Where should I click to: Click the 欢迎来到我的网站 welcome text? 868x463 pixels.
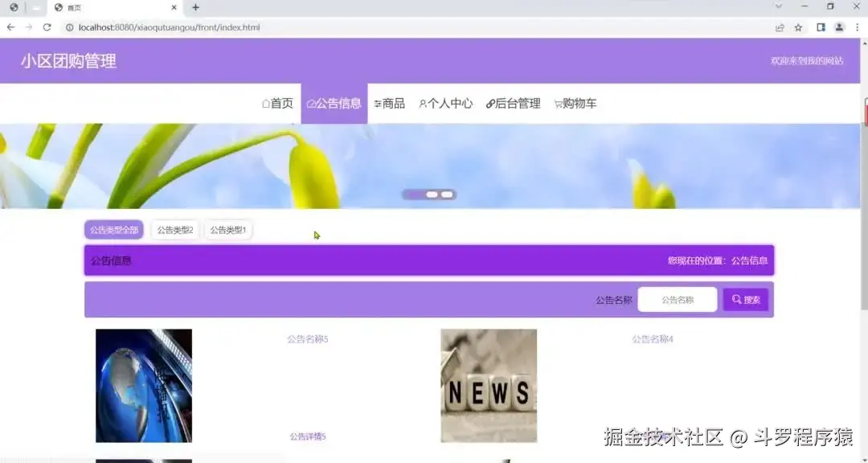(x=807, y=61)
